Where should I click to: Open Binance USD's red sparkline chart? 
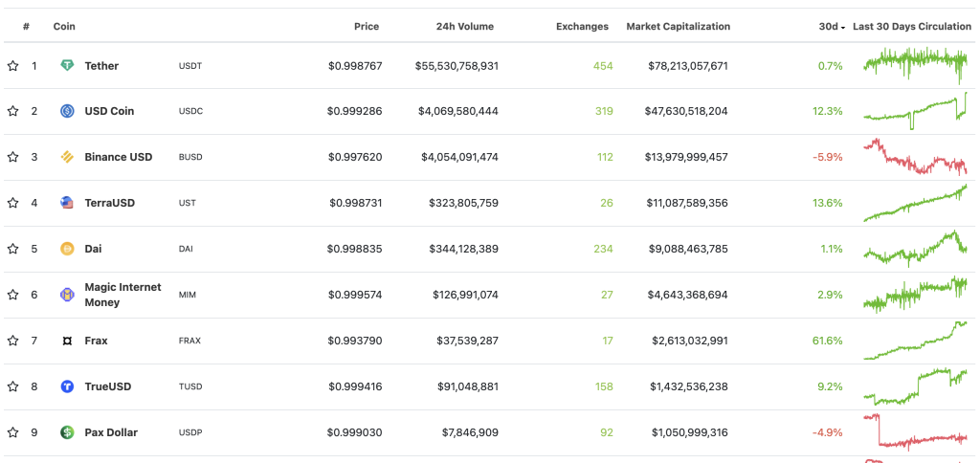915,156
